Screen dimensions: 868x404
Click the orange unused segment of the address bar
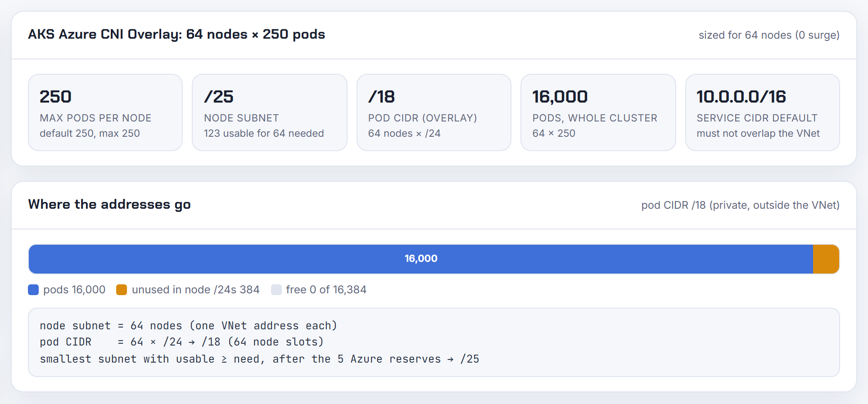tap(826, 259)
